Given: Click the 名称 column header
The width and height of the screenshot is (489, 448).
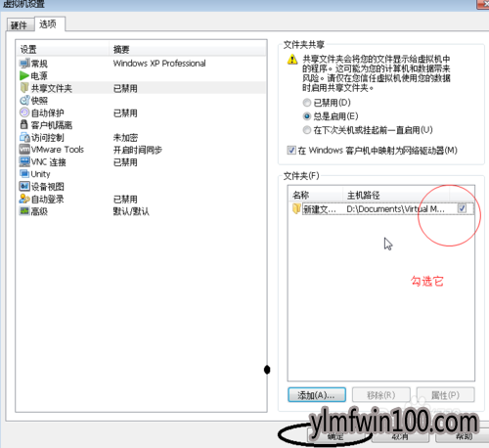Looking at the screenshot, I should click(316, 195).
